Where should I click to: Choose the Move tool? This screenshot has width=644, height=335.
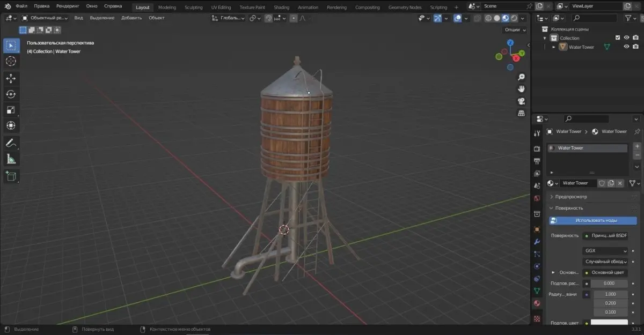tap(11, 79)
